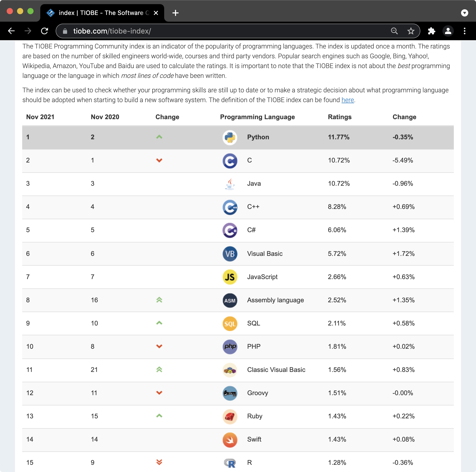Close the TIOBE tab
Screen dimensions: 476x472
tap(156, 13)
